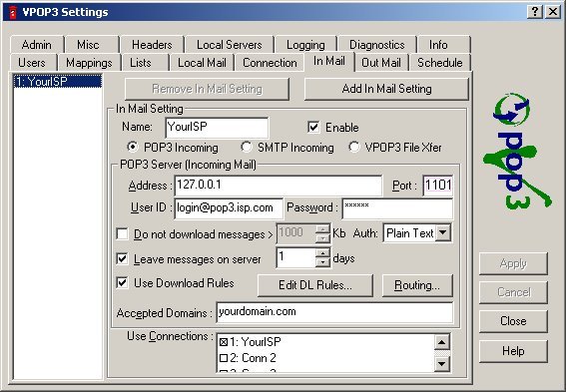Open Edit DL Rules dialog
Image resolution: width=566 pixels, height=392 pixels.
[315, 285]
